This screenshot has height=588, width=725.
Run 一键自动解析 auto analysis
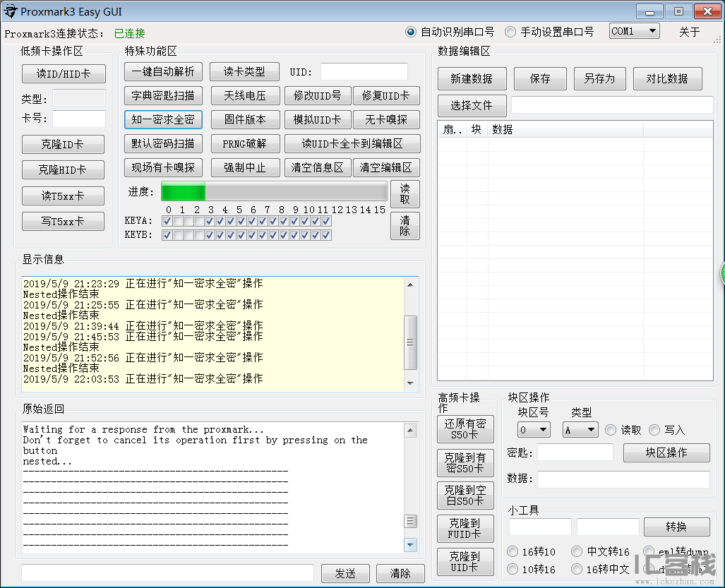pyautogui.click(x=163, y=72)
